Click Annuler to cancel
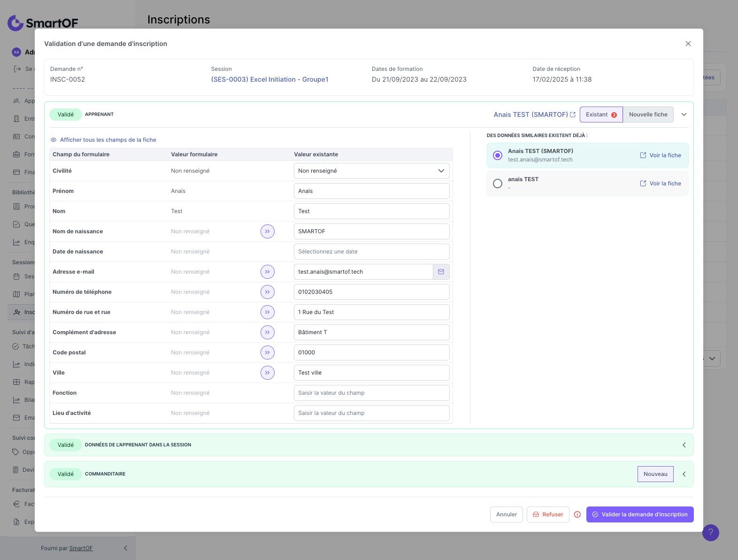Viewport: 738px width, 560px height. [507, 514]
